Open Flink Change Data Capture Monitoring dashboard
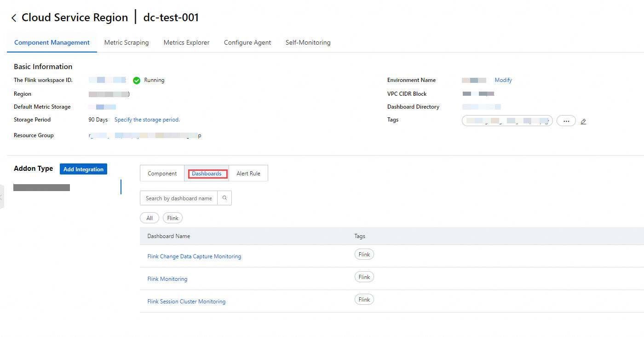 [194, 256]
